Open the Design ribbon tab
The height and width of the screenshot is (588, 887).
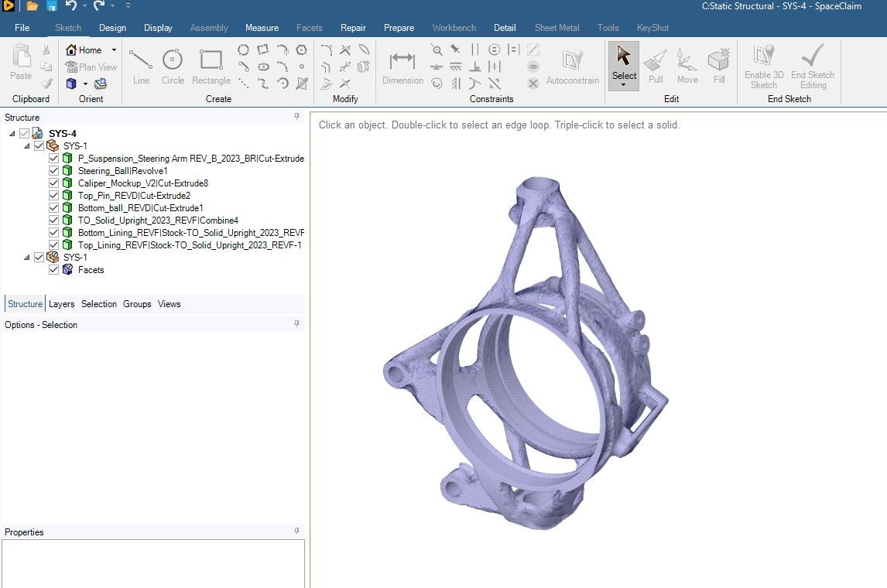click(x=112, y=28)
